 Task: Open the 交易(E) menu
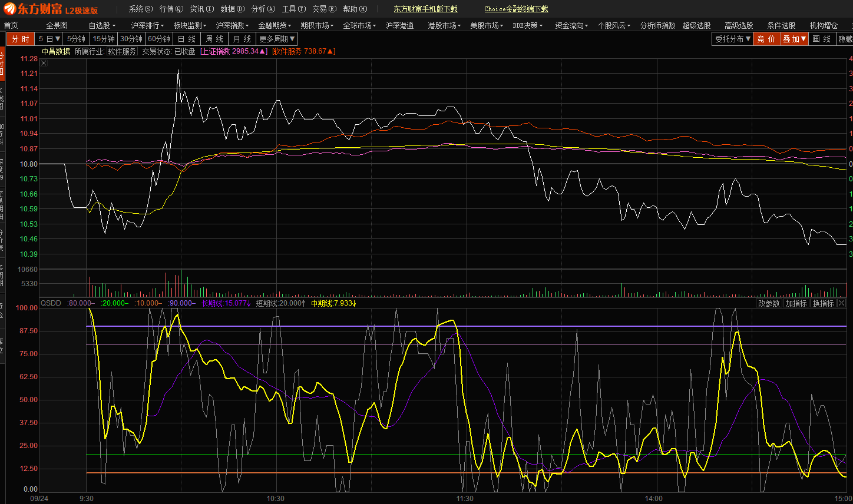coord(325,9)
